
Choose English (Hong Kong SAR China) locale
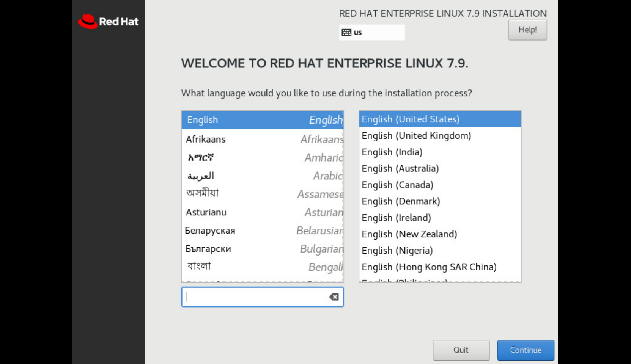click(440, 267)
